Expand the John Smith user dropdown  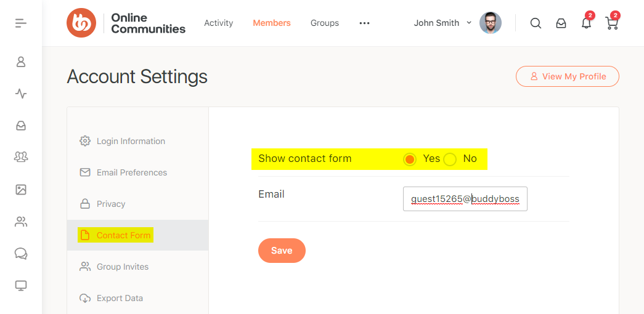[442, 23]
